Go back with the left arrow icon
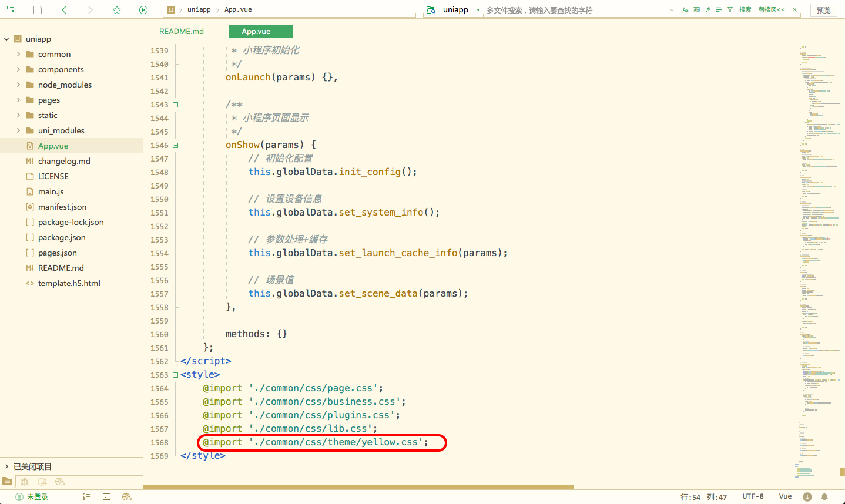Viewport: 845px width, 504px height. click(64, 10)
